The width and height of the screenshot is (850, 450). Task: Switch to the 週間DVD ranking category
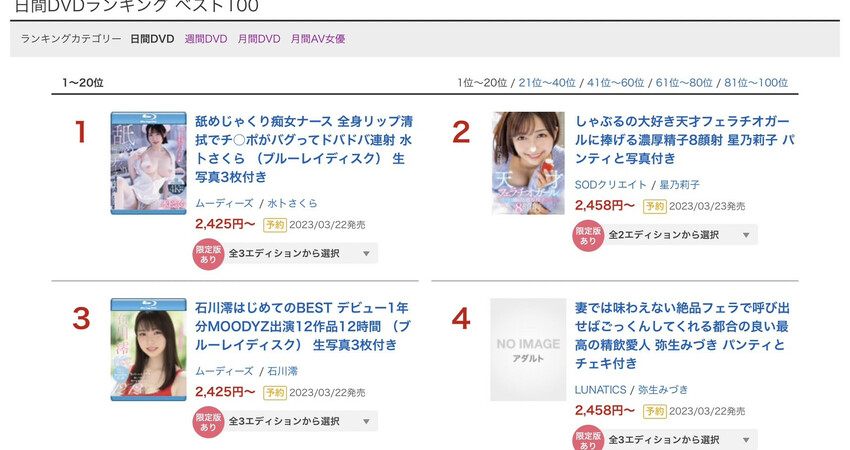point(206,39)
